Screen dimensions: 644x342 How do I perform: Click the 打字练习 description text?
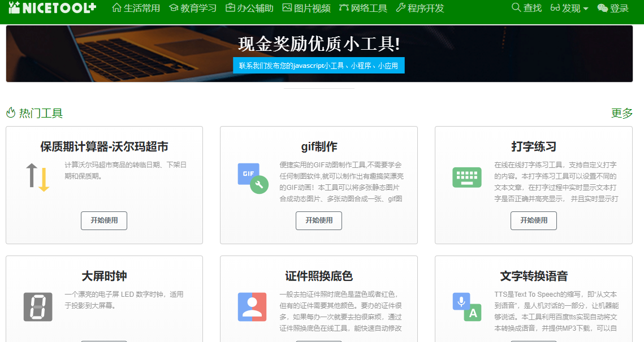[556, 182]
